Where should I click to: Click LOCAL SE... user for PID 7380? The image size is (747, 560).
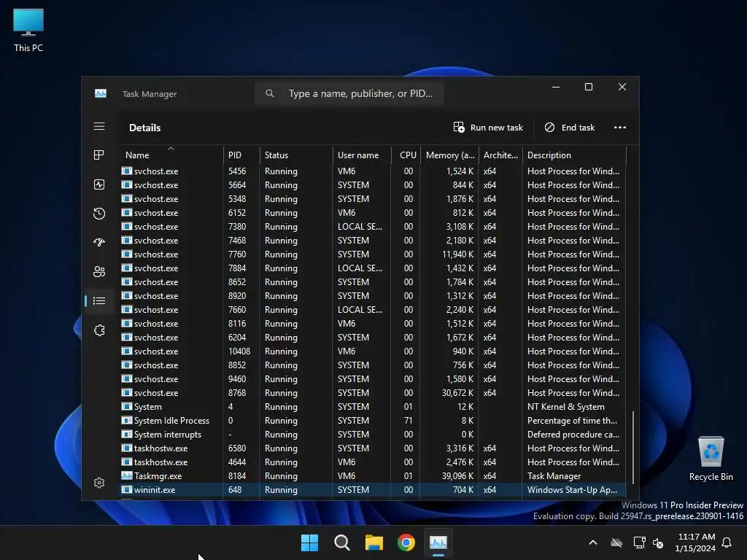(x=360, y=227)
